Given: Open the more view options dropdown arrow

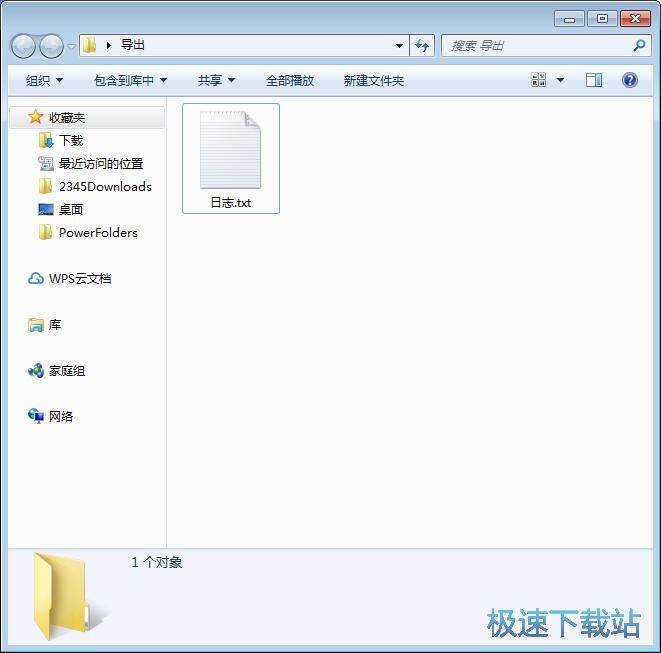Looking at the screenshot, I should pyautogui.click(x=560, y=80).
